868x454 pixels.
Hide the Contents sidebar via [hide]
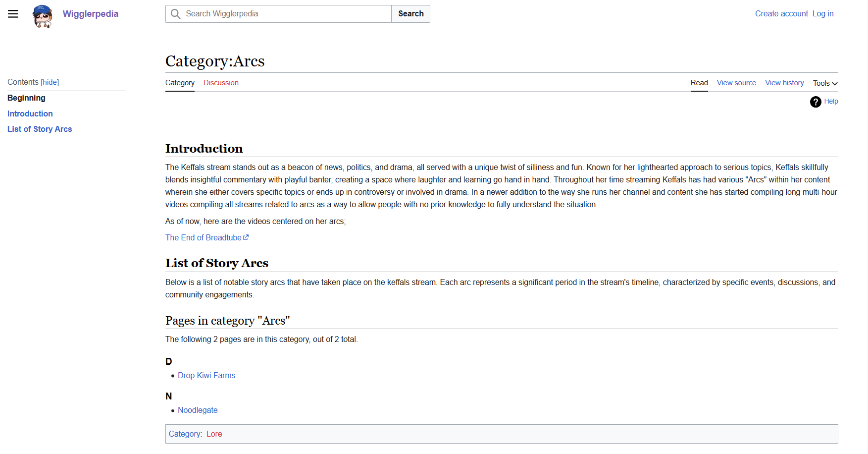pos(50,82)
